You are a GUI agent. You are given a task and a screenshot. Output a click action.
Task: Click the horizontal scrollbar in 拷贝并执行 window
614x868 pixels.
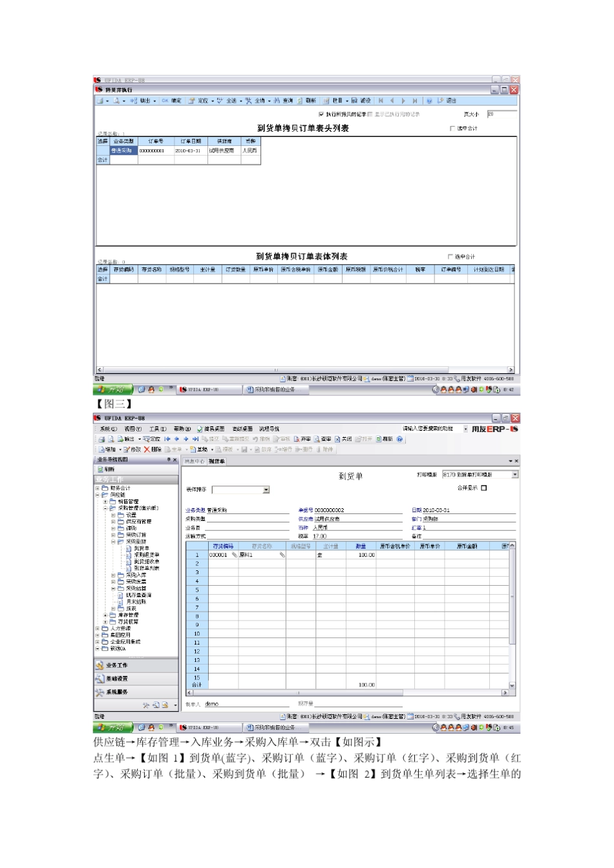tap(305, 370)
